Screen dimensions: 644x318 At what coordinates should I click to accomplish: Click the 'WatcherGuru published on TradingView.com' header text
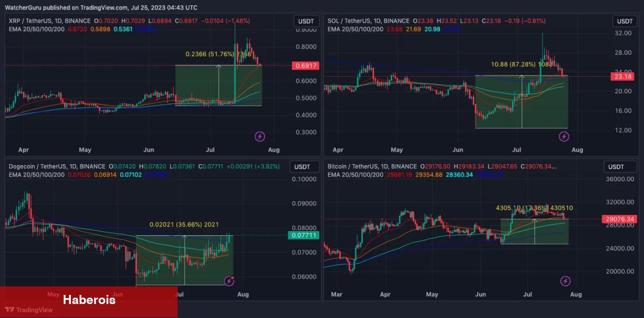67,8
